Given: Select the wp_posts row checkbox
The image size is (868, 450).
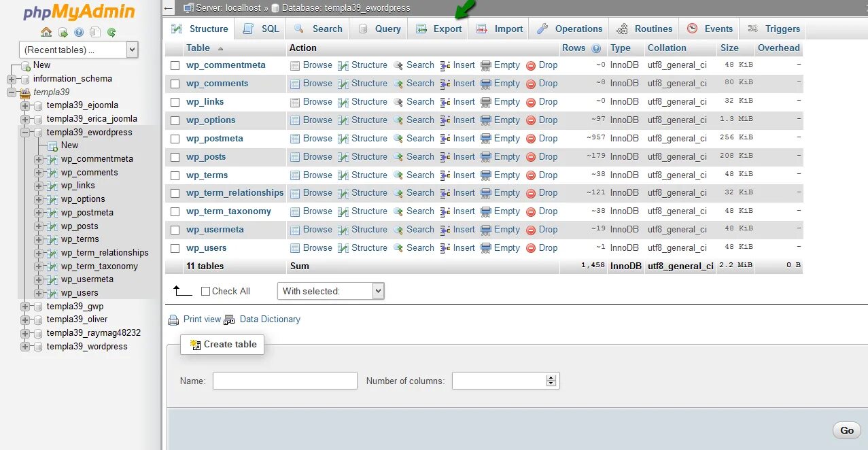Looking at the screenshot, I should click(175, 157).
